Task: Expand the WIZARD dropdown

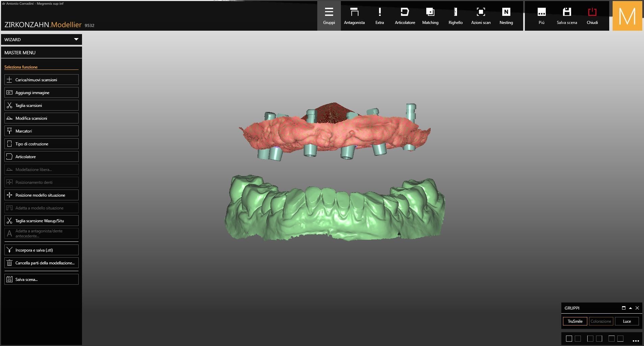Action: [76, 39]
